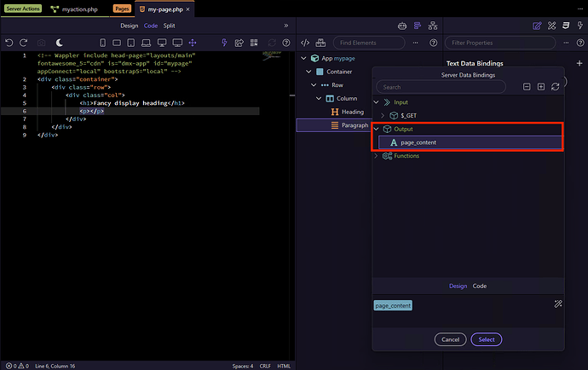Screen dimensions: 588x370
Task: Switch bindings picker to Design mode
Action: point(458,286)
